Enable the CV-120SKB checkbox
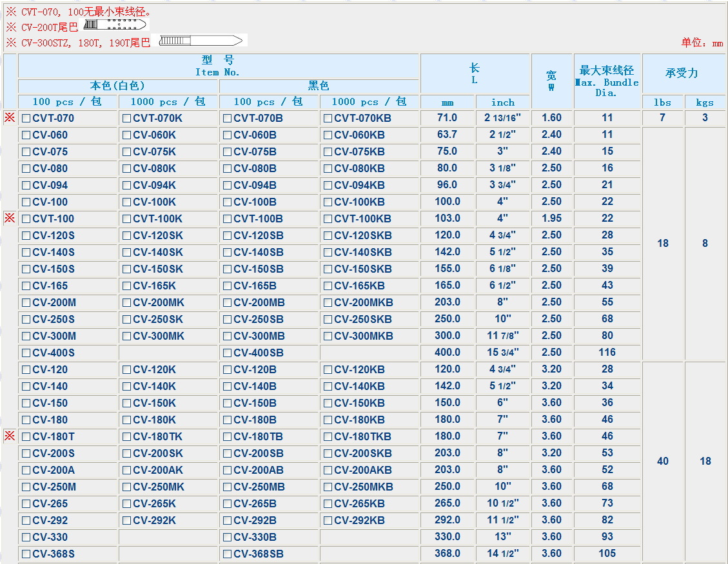 [328, 235]
